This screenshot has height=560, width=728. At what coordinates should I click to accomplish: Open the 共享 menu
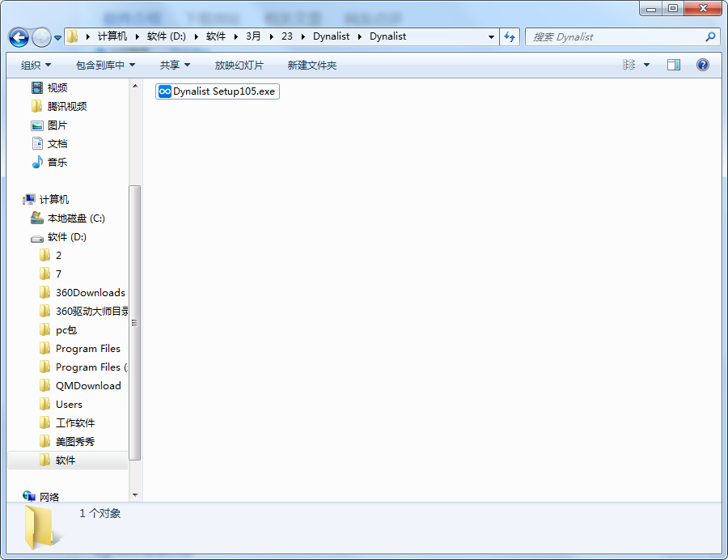tap(175, 65)
